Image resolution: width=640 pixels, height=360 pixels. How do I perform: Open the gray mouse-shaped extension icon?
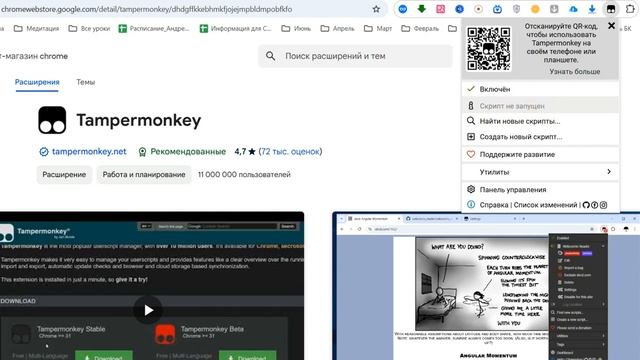pyautogui.click(x=554, y=9)
